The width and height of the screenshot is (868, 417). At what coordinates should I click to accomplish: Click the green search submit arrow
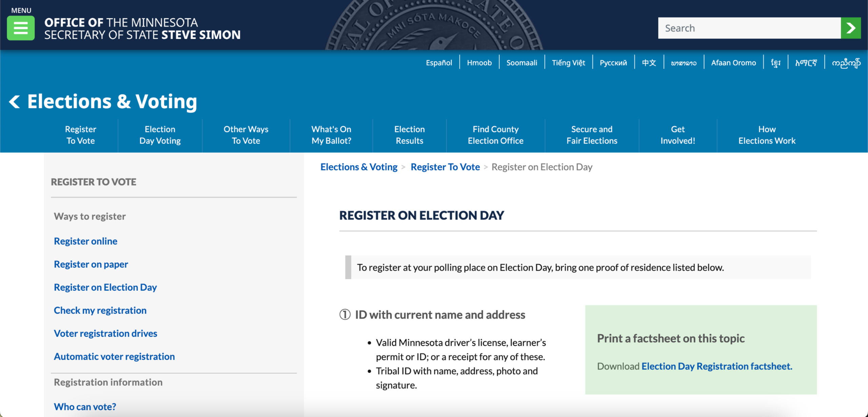(x=851, y=28)
